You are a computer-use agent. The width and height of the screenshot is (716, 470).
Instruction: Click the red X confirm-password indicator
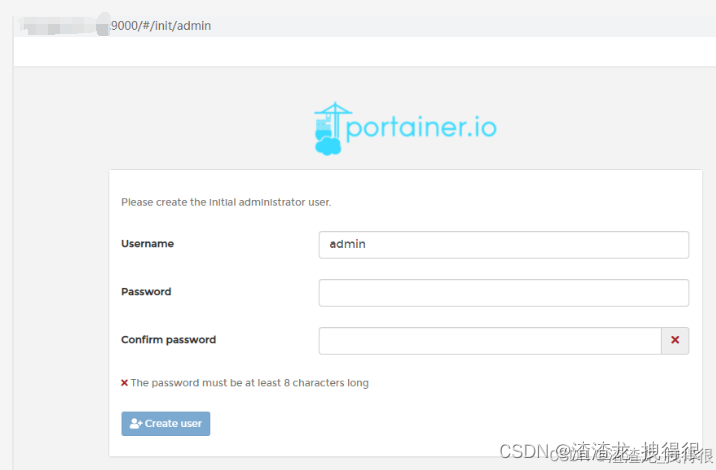[x=675, y=340]
